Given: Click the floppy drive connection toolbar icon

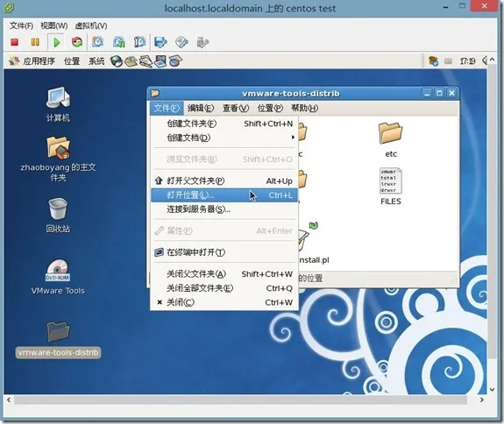Looking at the screenshot, I should coord(160,42).
